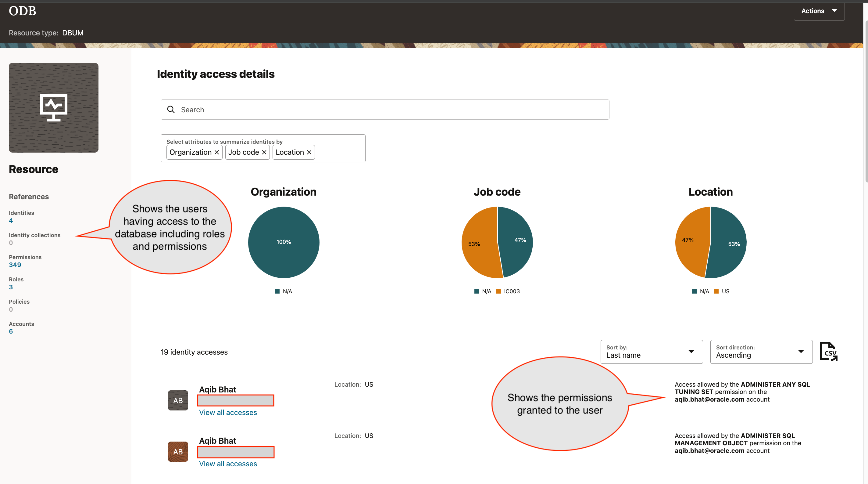Select the N/A legend under Organization chart

coord(283,291)
